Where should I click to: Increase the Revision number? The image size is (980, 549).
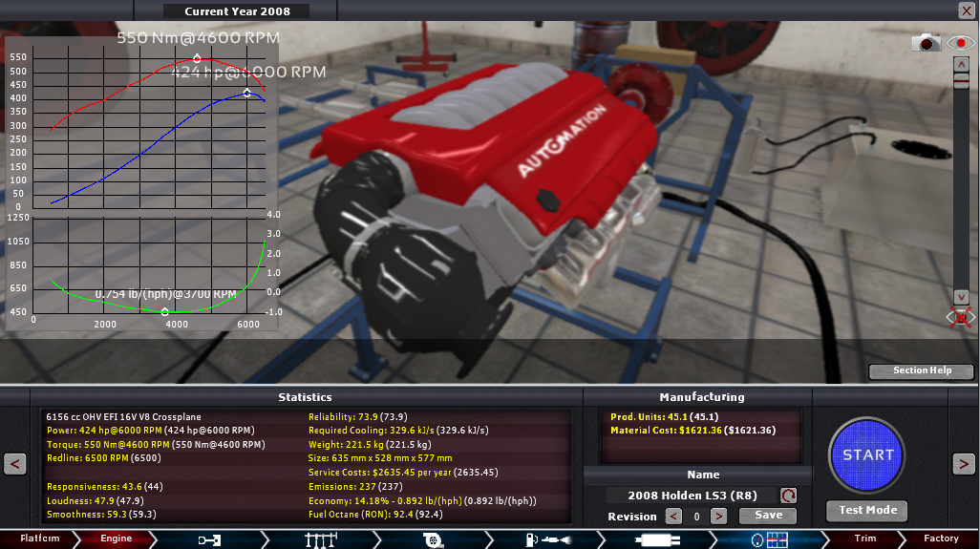(x=718, y=517)
